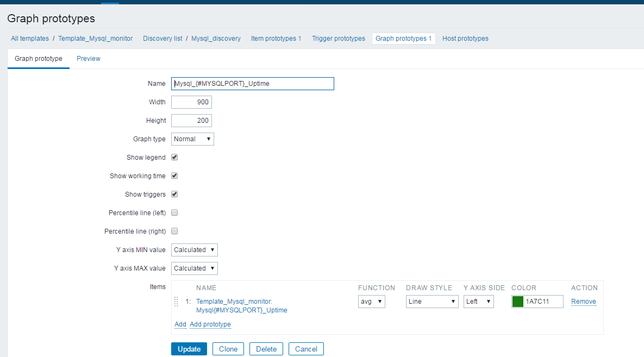Open the Graph type dropdown
The image size is (644, 357).
point(192,139)
